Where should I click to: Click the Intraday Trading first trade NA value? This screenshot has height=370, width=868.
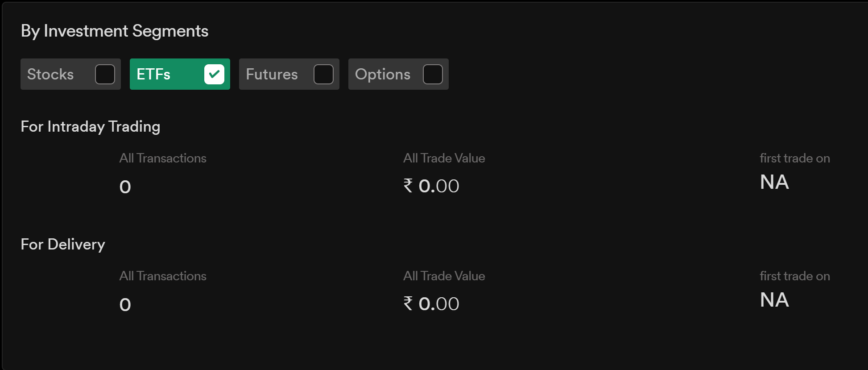[x=774, y=182]
